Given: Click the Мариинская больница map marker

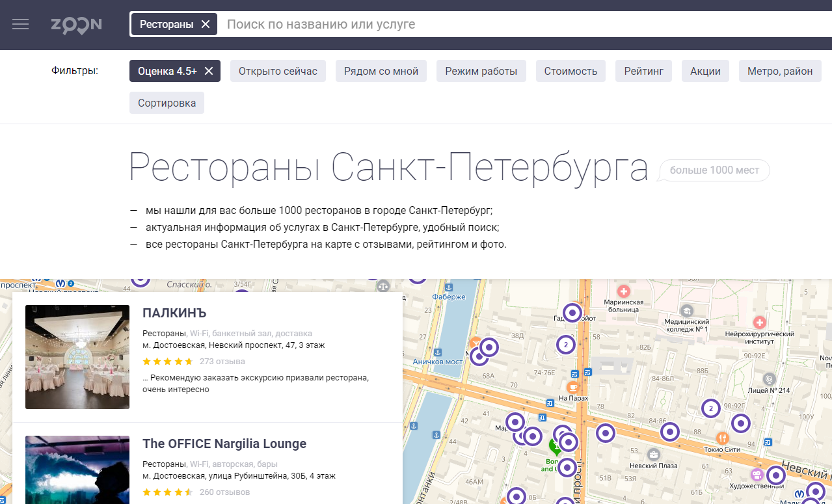Looking at the screenshot, I should coord(624,291).
